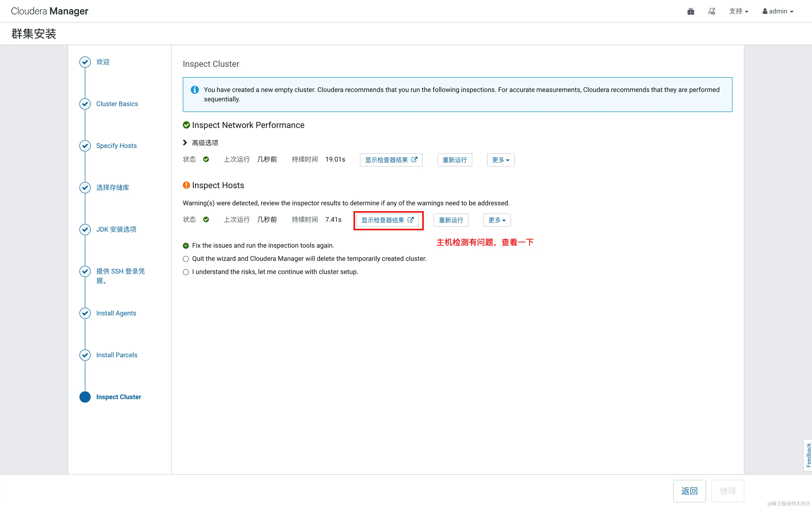Click network inspection 状态 green status icon
Image resolution: width=812 pixels, height=508 pixels.
point(206,159)
